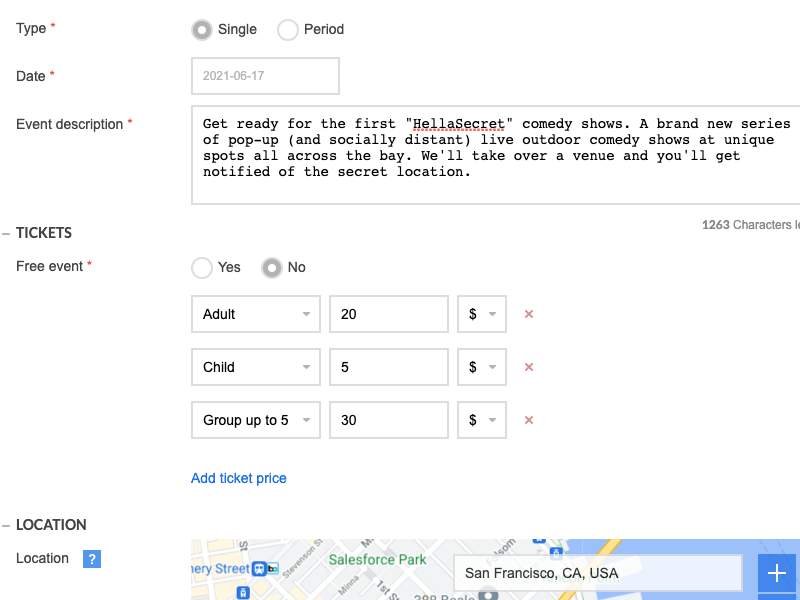The height and width of the screenshot is (600, 800).
Task: Set Free event to No
Action: [272, 268]
